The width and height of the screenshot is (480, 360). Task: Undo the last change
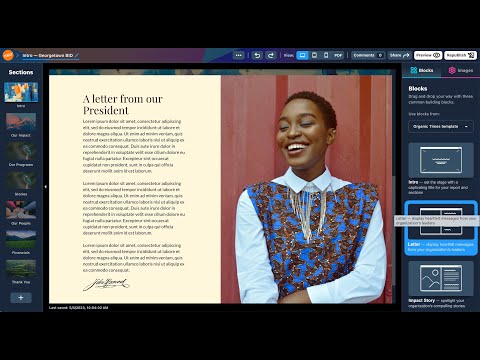point(257,55)
